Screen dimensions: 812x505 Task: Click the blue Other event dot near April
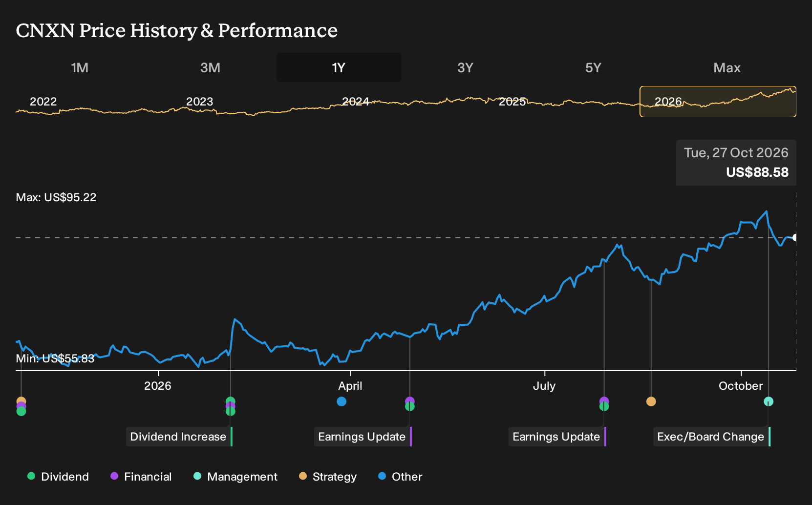click(x=342, y=401)
